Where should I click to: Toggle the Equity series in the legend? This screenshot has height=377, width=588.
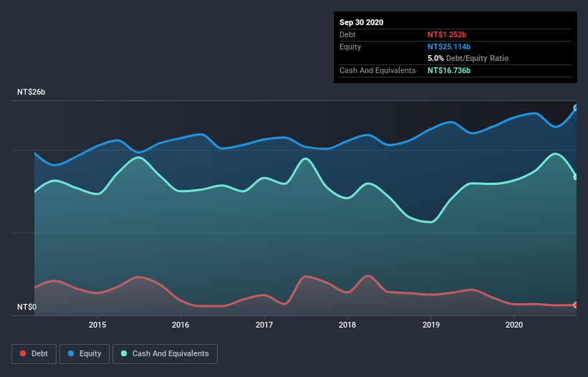click(85, 354)
